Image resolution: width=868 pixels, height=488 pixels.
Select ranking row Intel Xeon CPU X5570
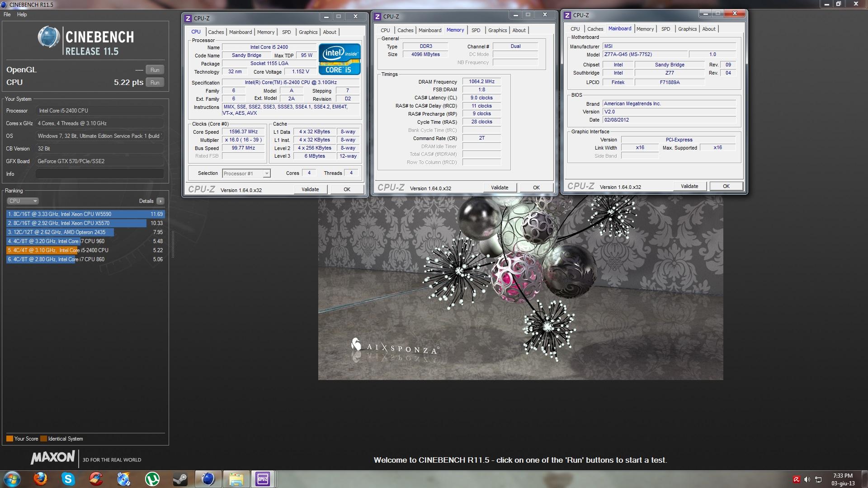click(x=85, y=223)
